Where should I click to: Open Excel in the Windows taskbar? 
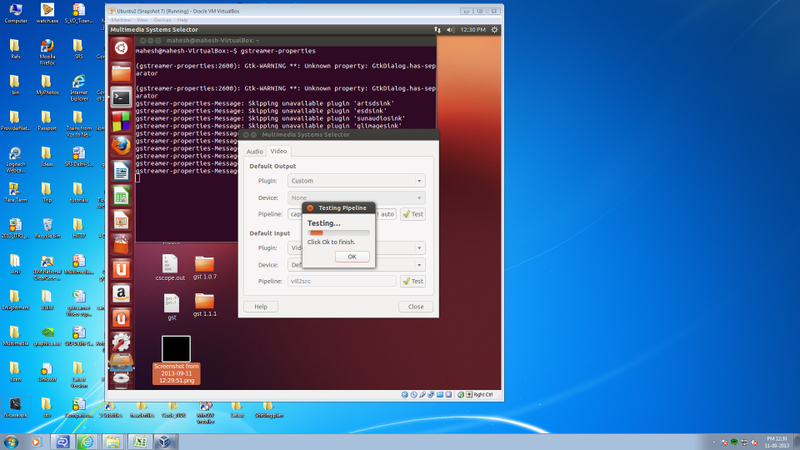(x=139, y=441)
